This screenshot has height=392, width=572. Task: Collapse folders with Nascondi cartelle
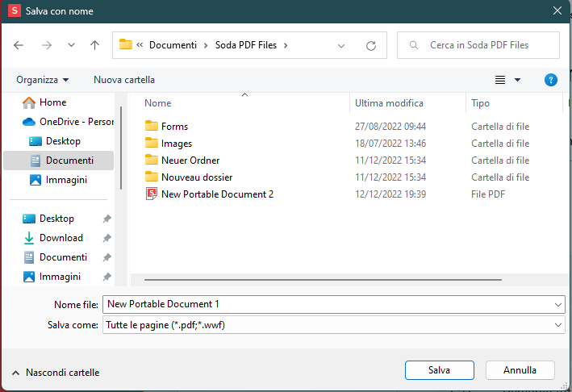pyautogui.click(x=56, y=373)
